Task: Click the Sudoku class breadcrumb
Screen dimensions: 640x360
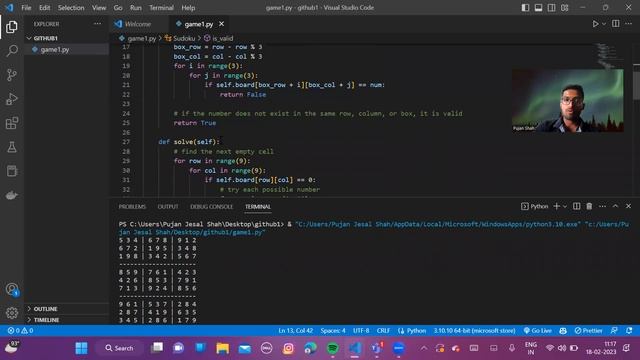Action: pyautogui.click(x=180, y=38)
